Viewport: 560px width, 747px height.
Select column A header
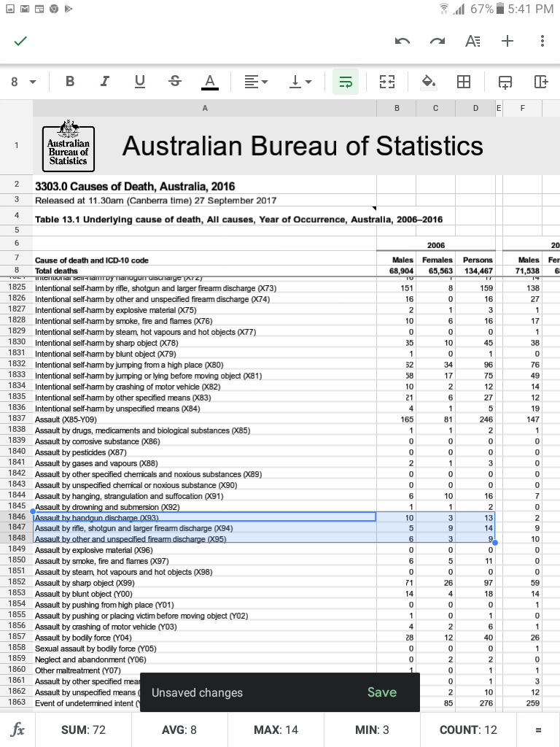pos(205,108)
